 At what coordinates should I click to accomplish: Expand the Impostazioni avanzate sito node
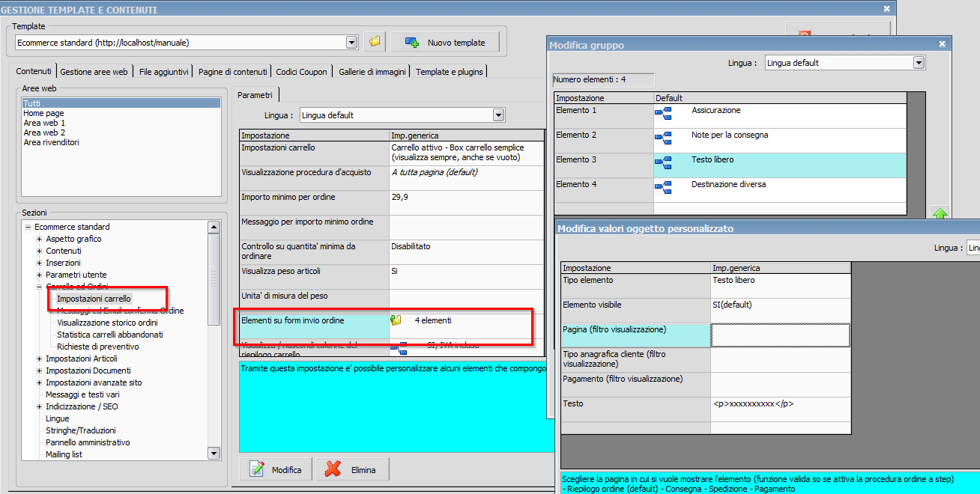(x=40, y=382)
